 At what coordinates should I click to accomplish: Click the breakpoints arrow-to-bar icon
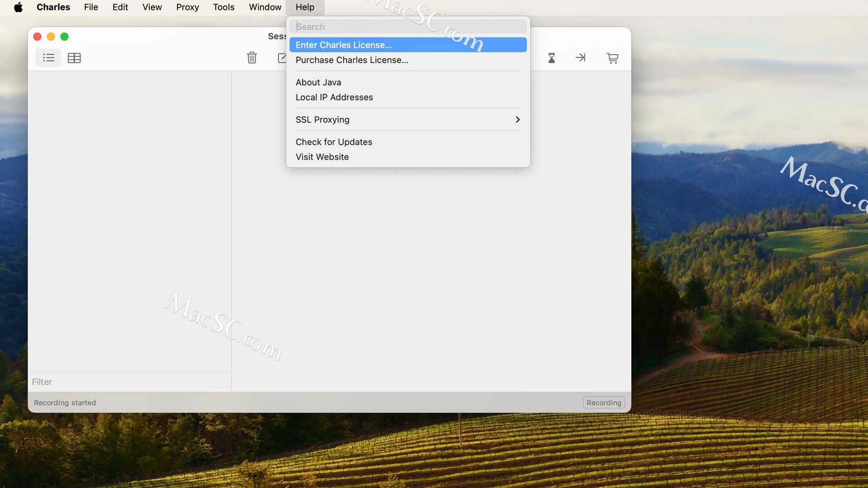point(580,57)
